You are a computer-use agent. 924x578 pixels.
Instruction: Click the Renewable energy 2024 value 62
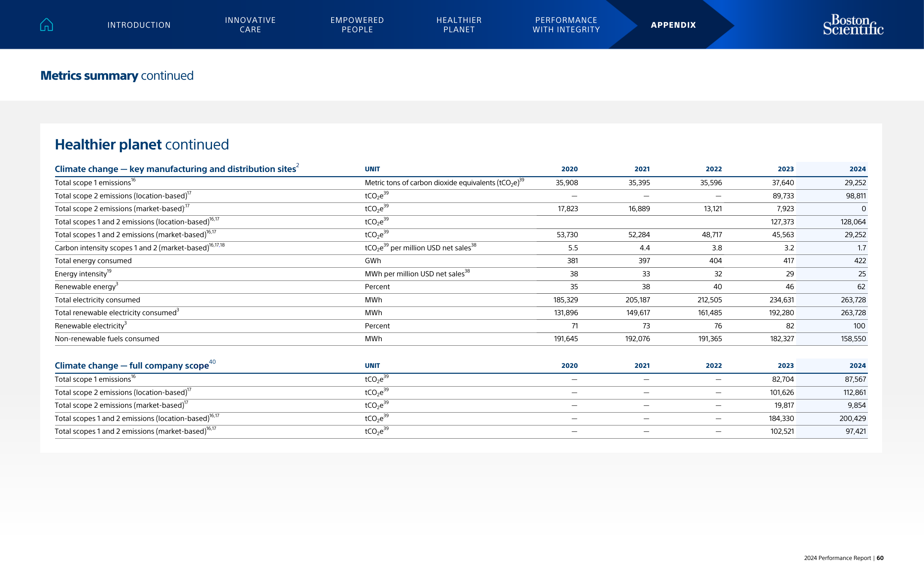(861, 287)
